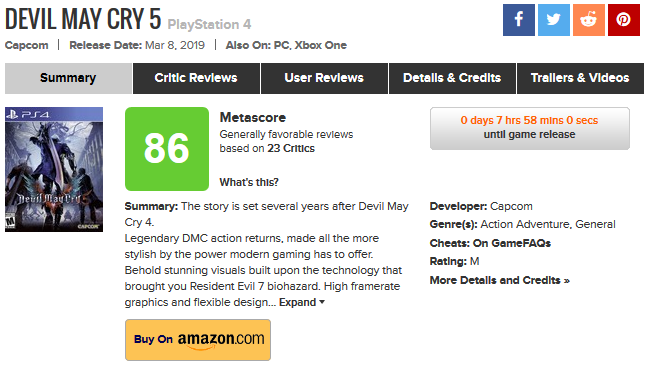Viewport: 651px width, 365px height.
Task: Open Cheats On GameFAQs link
Action: pyautogui.click(x=512, y=243)
